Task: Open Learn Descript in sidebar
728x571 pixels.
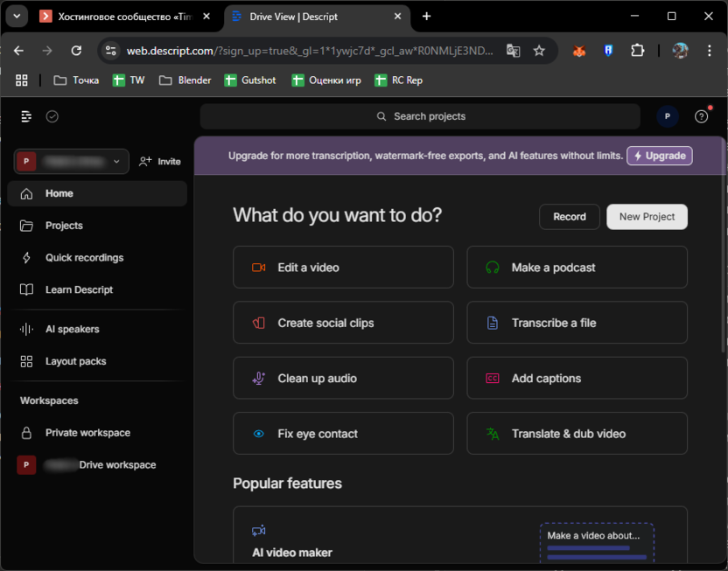Action: [x=97, y=289]
